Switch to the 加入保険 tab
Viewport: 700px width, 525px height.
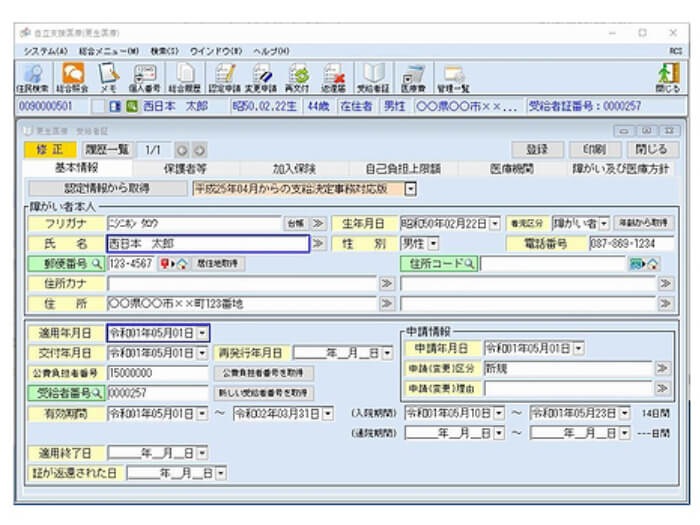coord(294,169)
